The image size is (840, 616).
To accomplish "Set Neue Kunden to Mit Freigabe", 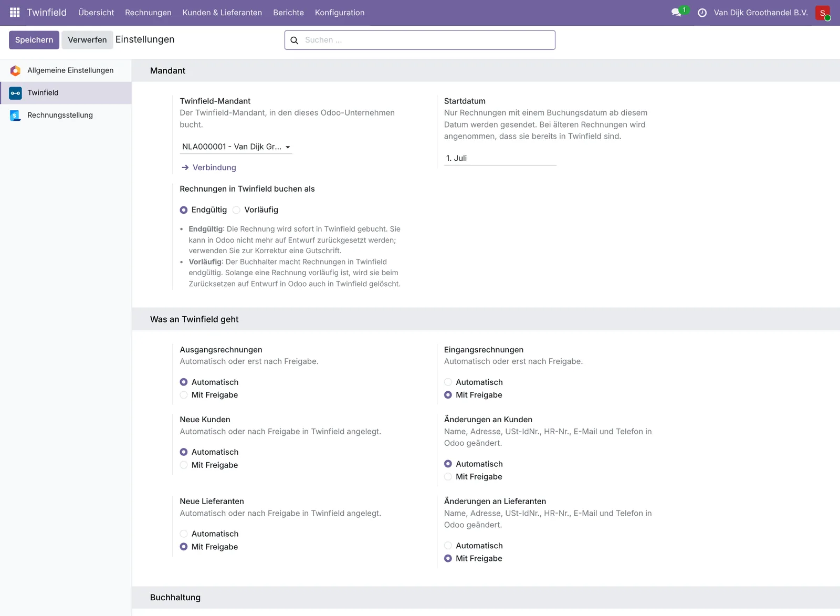I will (x=184, y=465).
